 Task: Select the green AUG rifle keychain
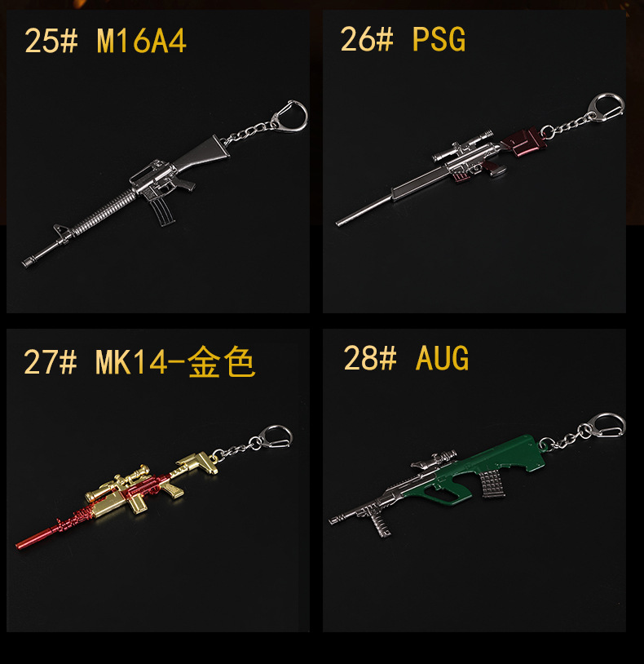pos(477,475)
